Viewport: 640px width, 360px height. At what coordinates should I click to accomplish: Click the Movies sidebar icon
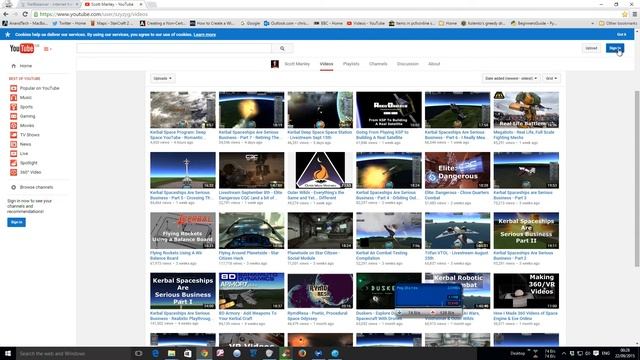[x=13, y=126]
